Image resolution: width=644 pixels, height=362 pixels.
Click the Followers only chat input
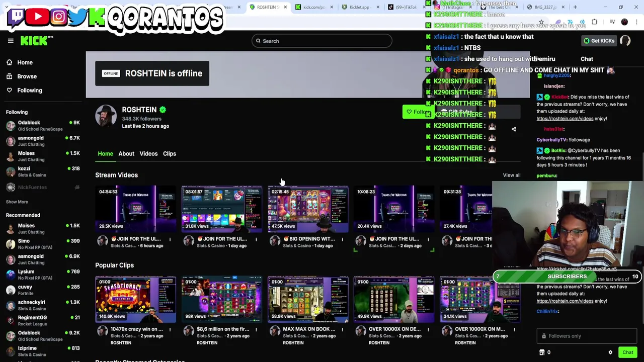coord(587,336)
